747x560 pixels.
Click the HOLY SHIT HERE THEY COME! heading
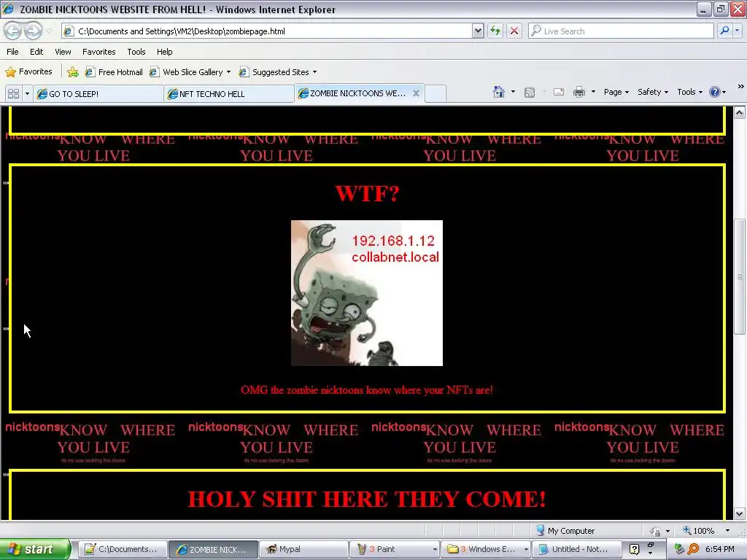click(x=367, y=499)
